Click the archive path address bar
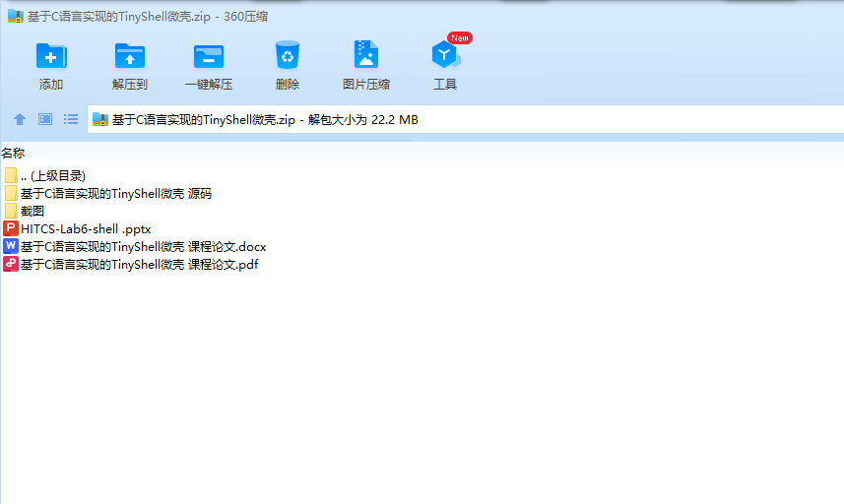Screen dimensions: 844x504 point(465,119)
